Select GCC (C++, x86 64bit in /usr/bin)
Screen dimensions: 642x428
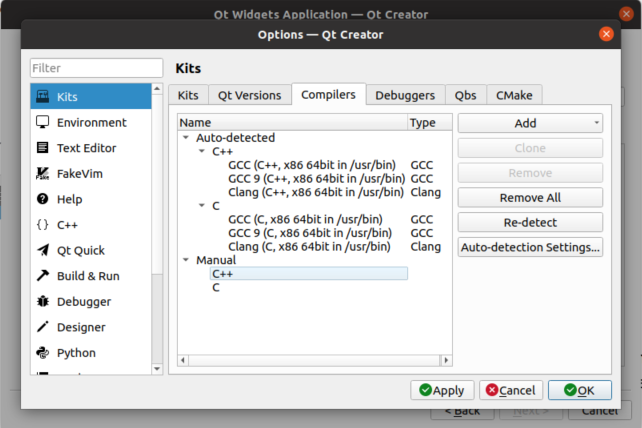coord(312,165)
